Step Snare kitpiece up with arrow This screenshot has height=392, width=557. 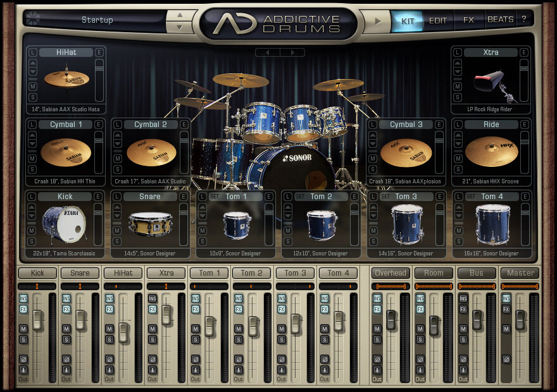[x=117, y=207]
